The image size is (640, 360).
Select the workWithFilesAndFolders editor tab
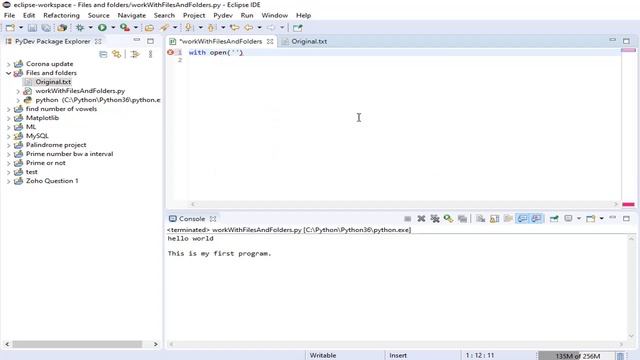pos(220,41)
